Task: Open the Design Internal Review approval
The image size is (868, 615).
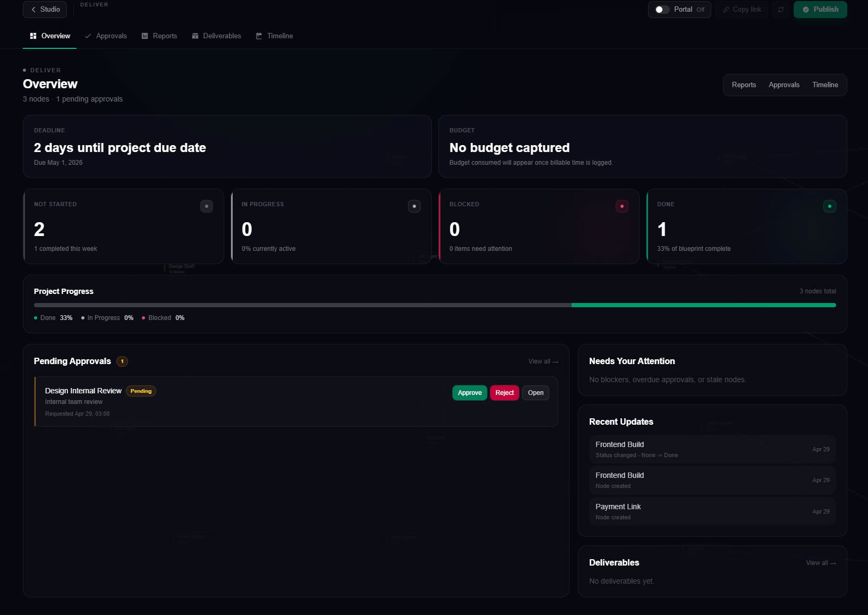Action: (535, 392)
